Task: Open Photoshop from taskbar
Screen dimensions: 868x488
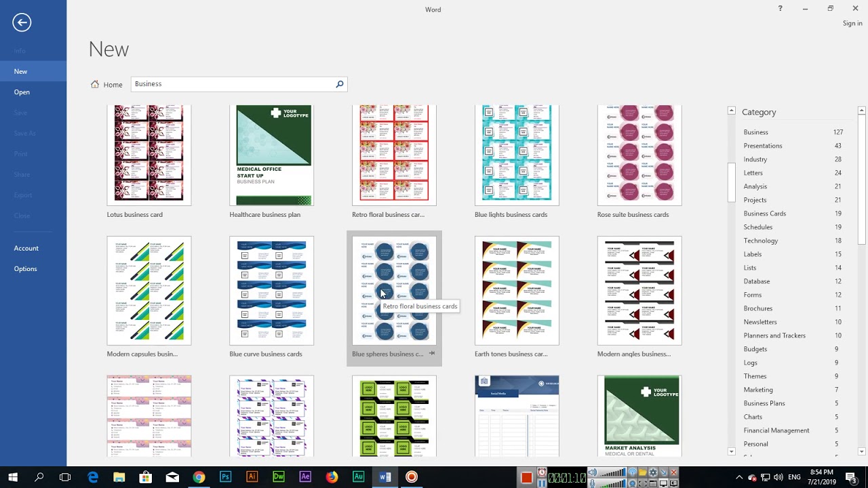Action: [225, 477]
